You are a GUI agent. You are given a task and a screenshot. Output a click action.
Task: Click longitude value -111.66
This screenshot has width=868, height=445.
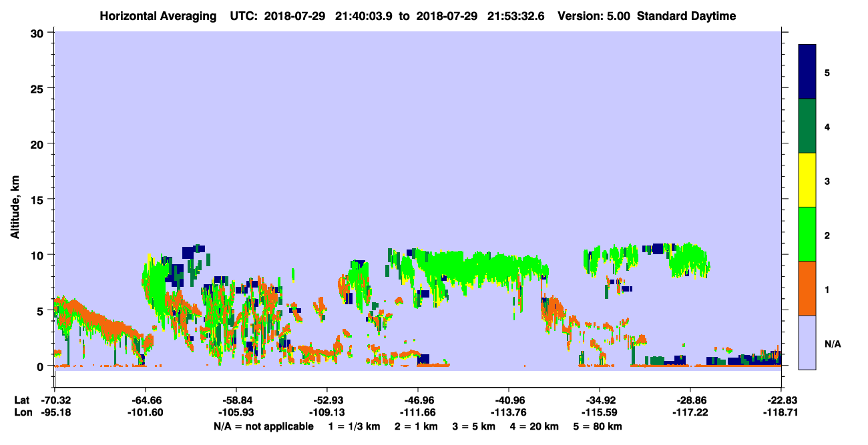[417, 412]
